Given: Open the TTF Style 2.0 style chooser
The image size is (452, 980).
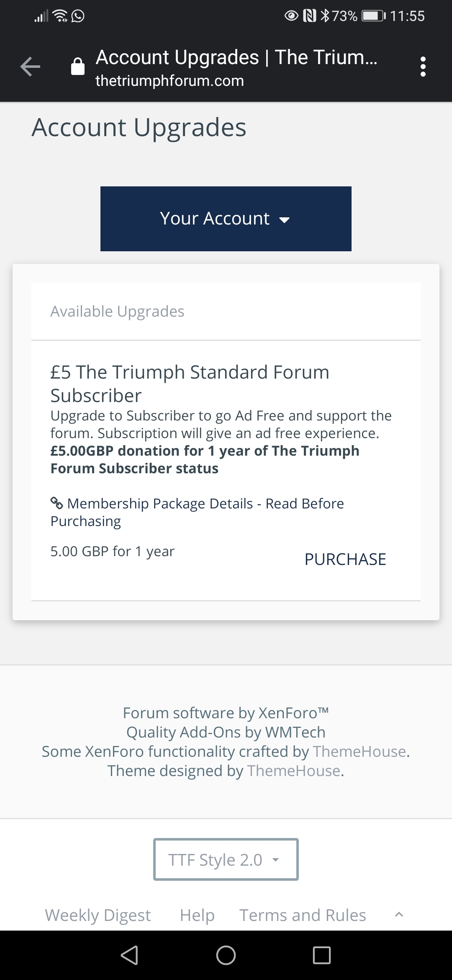Looking at the screenshot, I should [226, 859].
